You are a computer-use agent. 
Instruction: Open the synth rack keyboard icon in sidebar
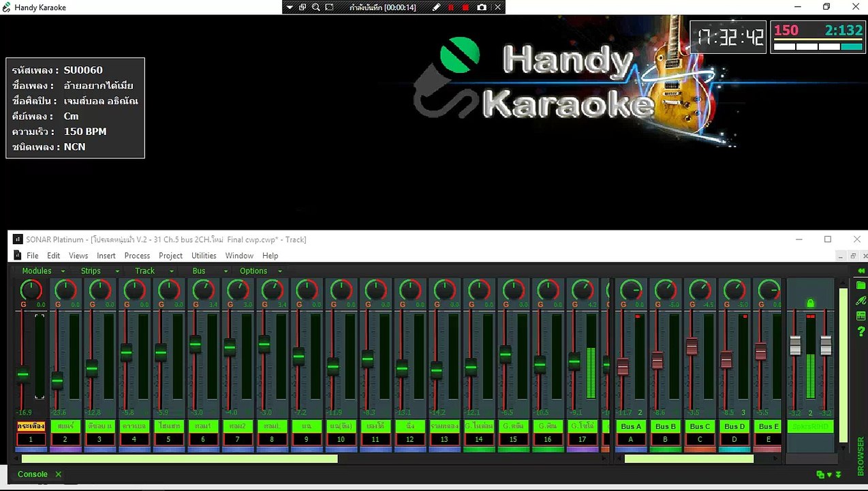[x=861, y=316]
